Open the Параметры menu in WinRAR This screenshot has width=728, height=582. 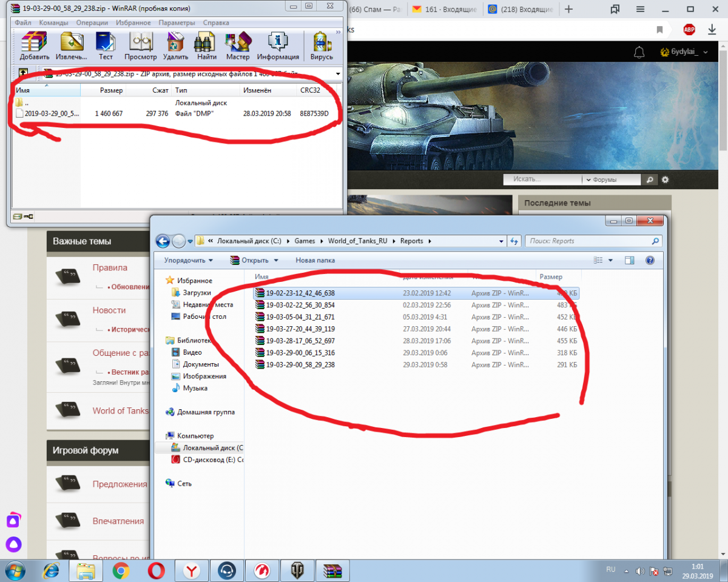tap(177, 22)
